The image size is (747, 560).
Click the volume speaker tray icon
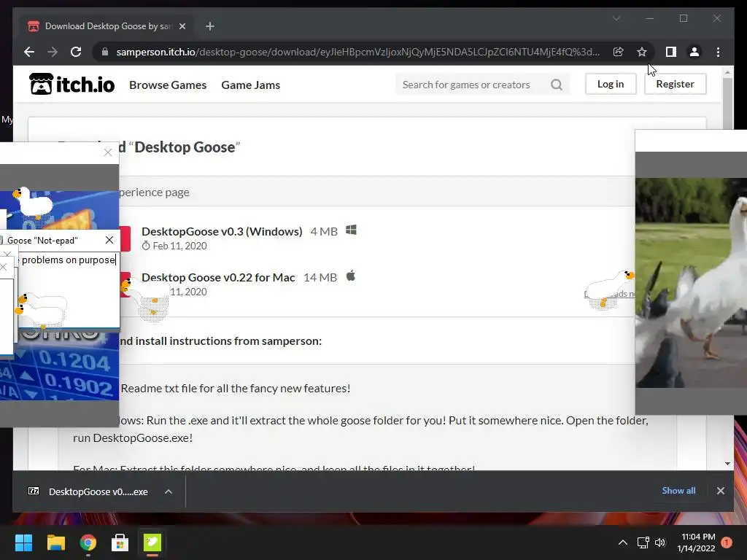[x=659, y=542]
